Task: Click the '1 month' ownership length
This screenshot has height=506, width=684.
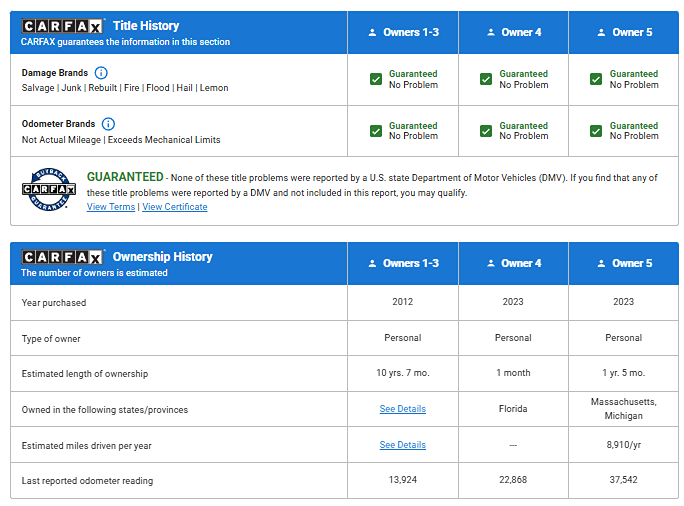Action: click(x=513, y=373)
